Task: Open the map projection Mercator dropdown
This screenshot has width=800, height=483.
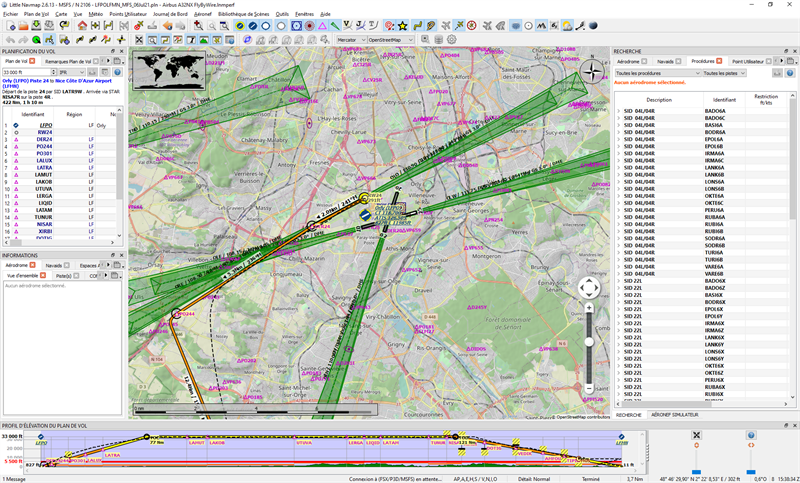Action: [351, 40]
